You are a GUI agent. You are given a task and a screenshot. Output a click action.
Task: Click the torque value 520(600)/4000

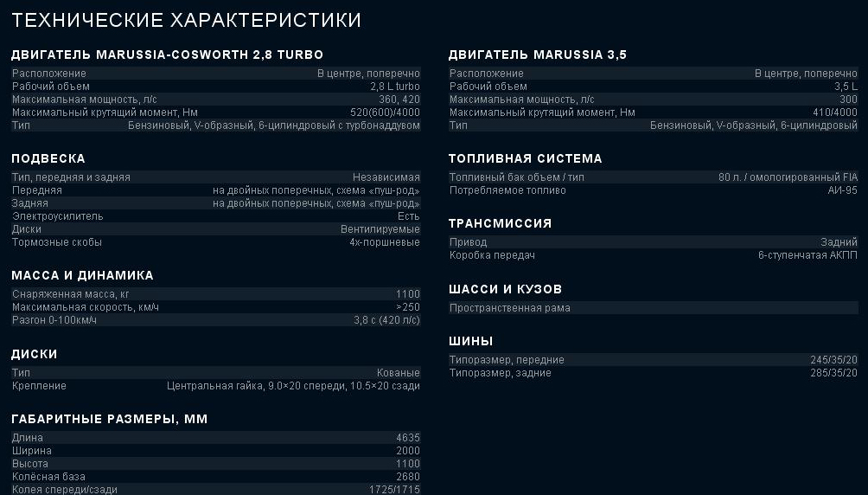click(x=385, y=112)
